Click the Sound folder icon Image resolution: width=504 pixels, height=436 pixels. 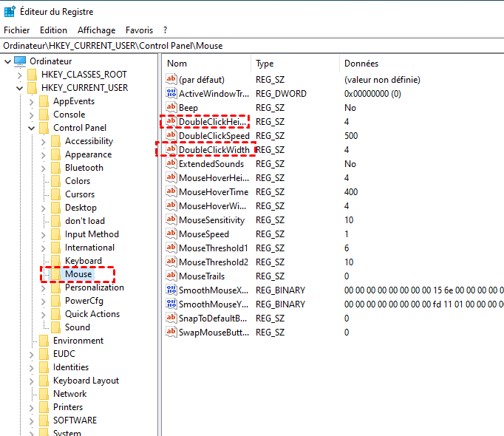(x=55, y=327)
